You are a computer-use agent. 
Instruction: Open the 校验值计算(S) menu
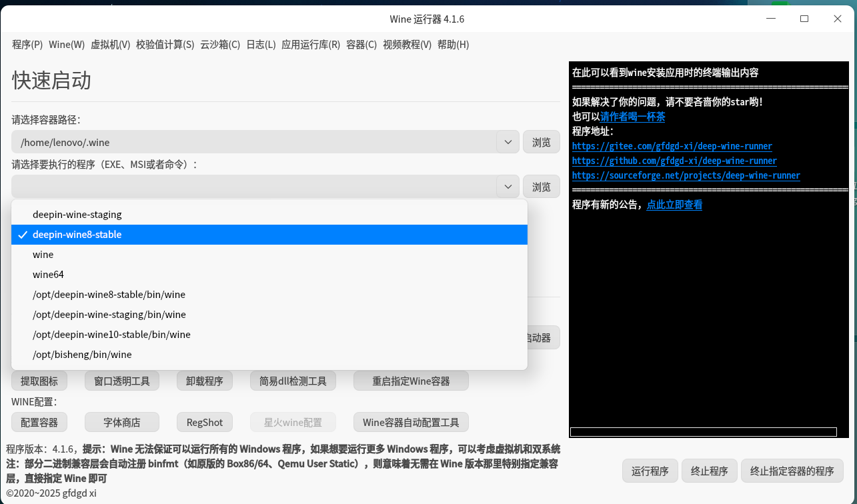pyautogui.click(x=165, y=45)
